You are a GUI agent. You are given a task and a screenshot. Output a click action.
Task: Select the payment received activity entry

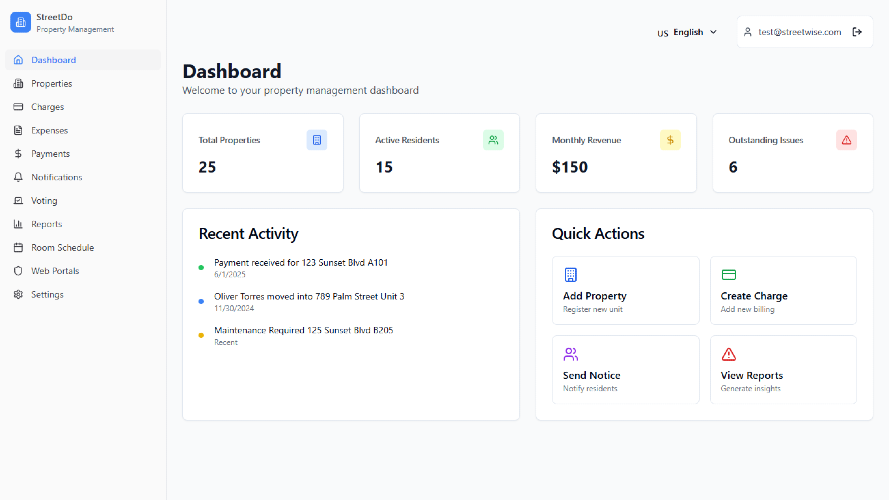300,268
